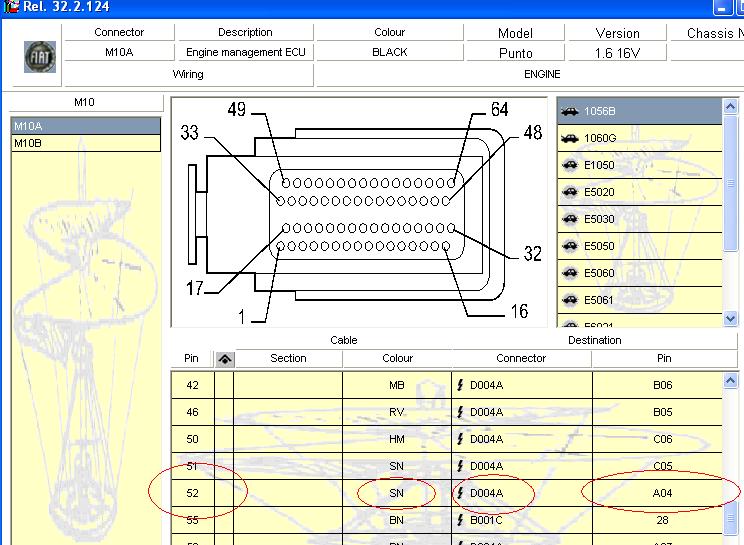The width and height of the screenshot is (744, 545).
Task: Click the car icon beside E5050
Action: click(x=569, y=246)
